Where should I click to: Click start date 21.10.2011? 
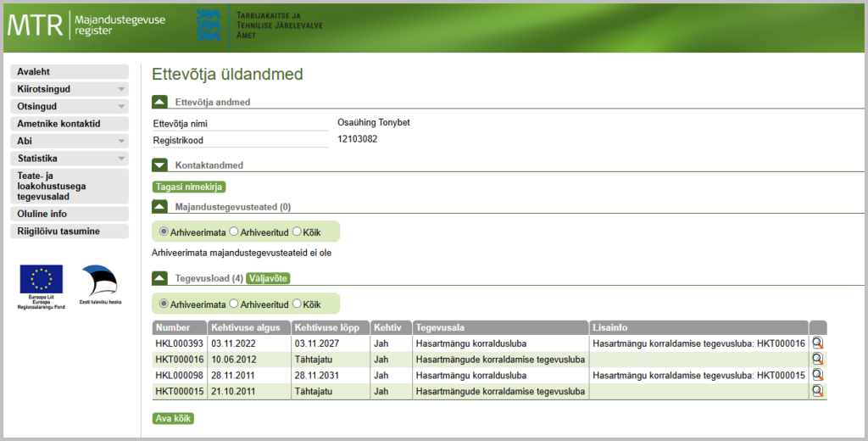click(x=233, y=392)
